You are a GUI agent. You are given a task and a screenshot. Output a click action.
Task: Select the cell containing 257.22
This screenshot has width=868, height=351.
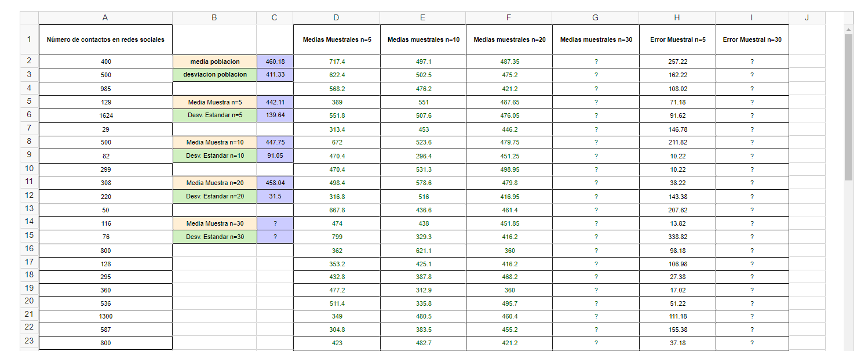pyautogui.click(x=677, y=61)
